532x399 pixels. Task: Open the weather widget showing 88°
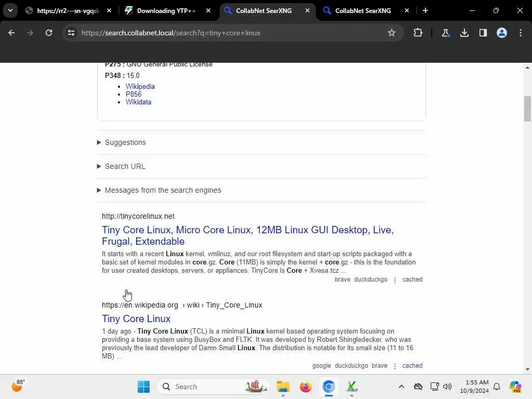[17, 386]
